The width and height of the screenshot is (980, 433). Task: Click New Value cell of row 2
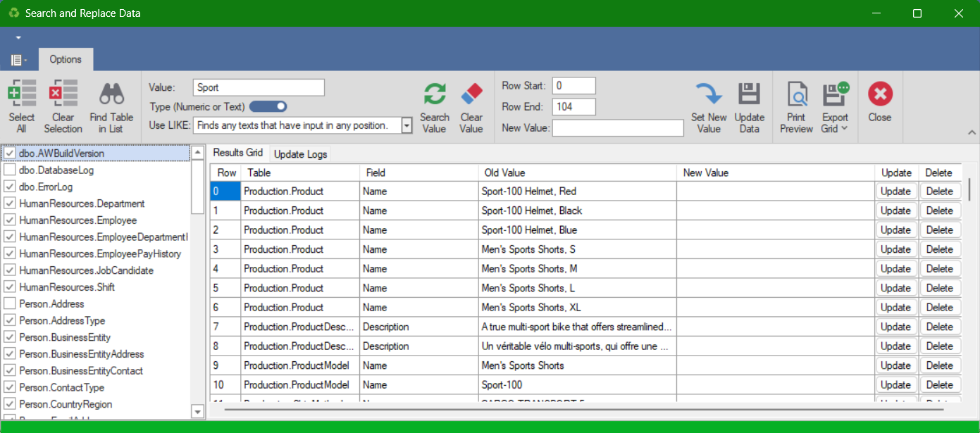(x=776, y=230)
